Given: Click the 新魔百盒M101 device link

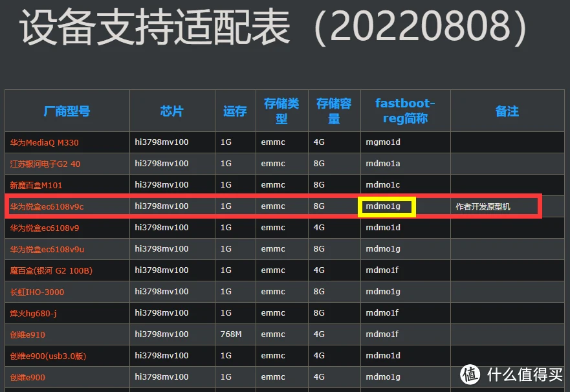Looking at the screenshot, I should pyautogui.click(x=36, y=186).
